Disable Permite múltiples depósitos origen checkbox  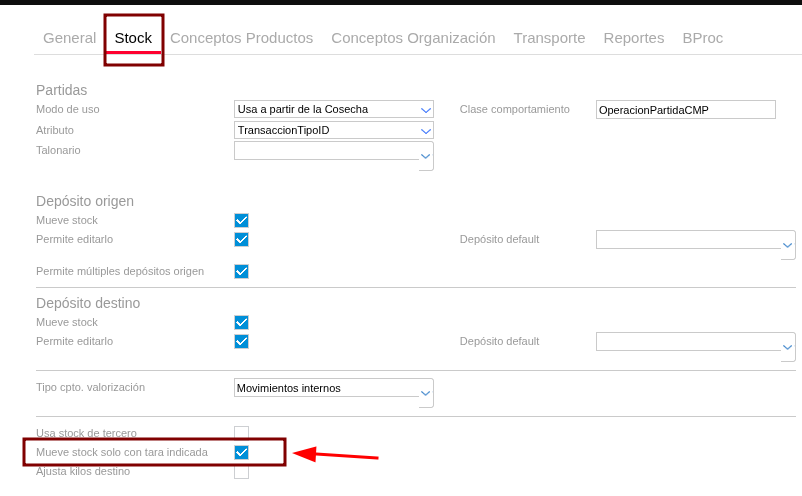tap(241, 271)
